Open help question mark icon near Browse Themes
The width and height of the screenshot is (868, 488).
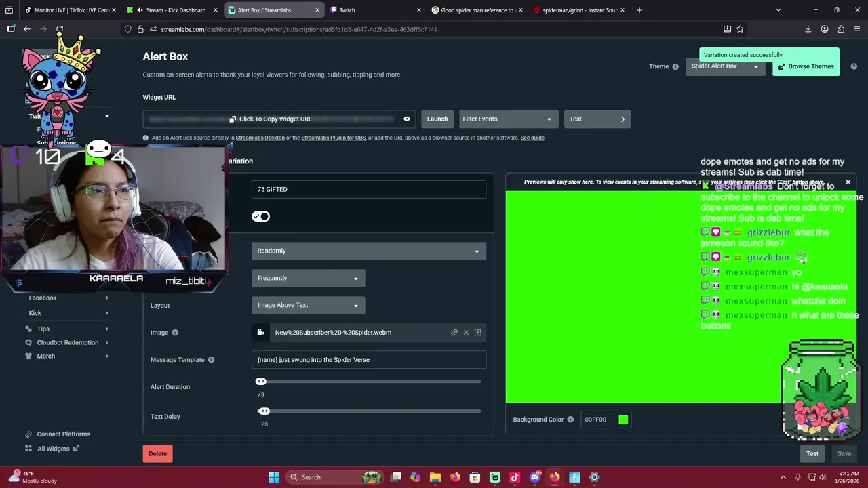point(854,66)
